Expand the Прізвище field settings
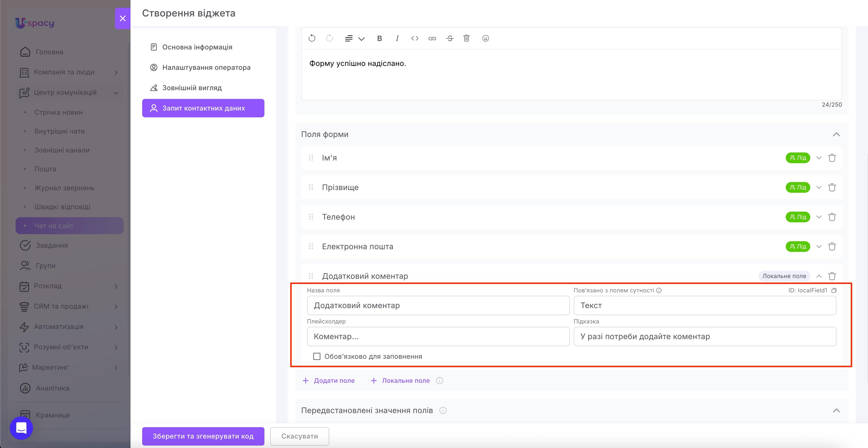 click(819, 187)
